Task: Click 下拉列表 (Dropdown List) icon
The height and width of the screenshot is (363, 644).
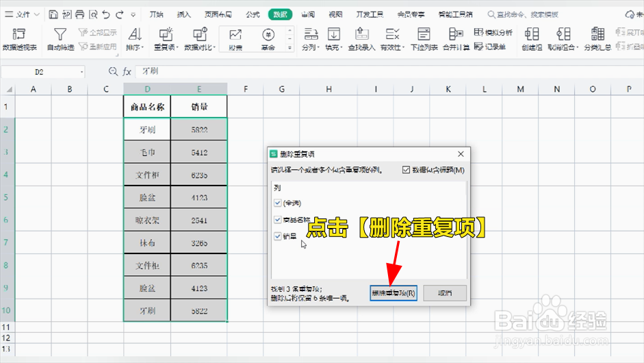Action: (x=424, y=39)
